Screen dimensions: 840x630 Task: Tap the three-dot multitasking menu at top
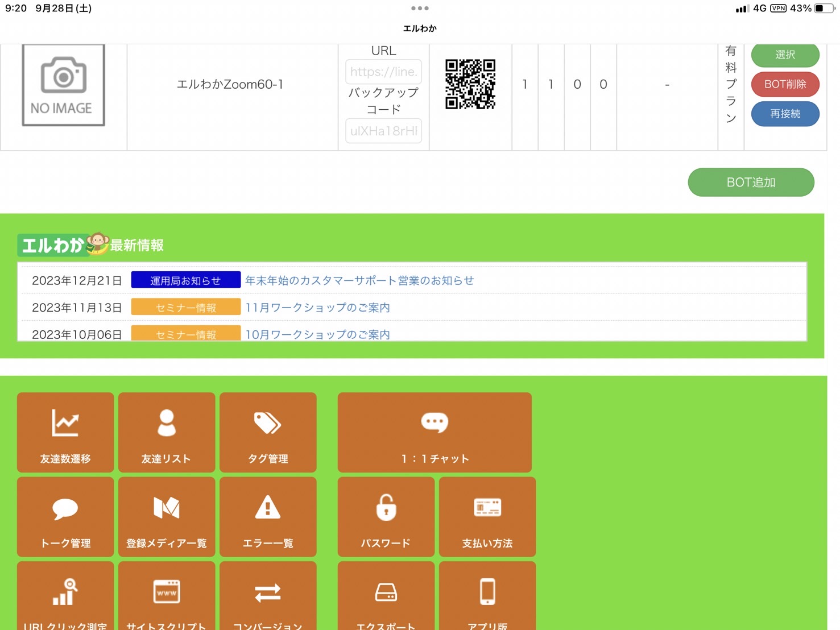(x=420, y=8)
